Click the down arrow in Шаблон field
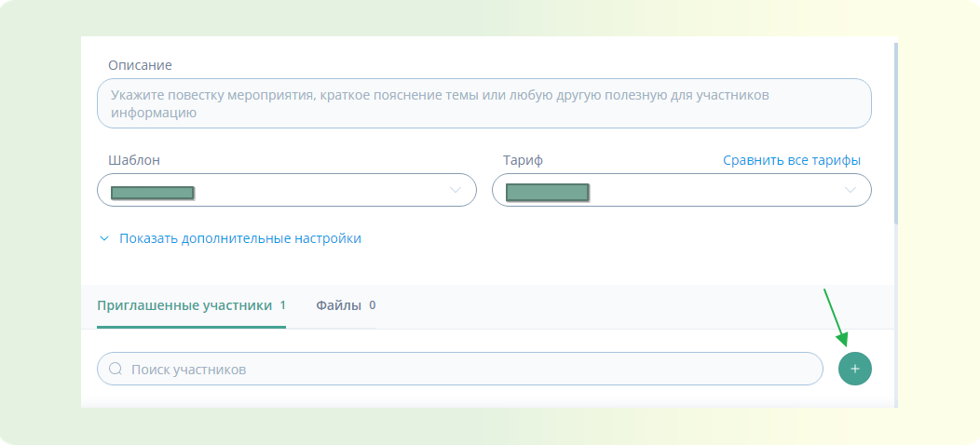980x445 pixels. tap(456, 190)
